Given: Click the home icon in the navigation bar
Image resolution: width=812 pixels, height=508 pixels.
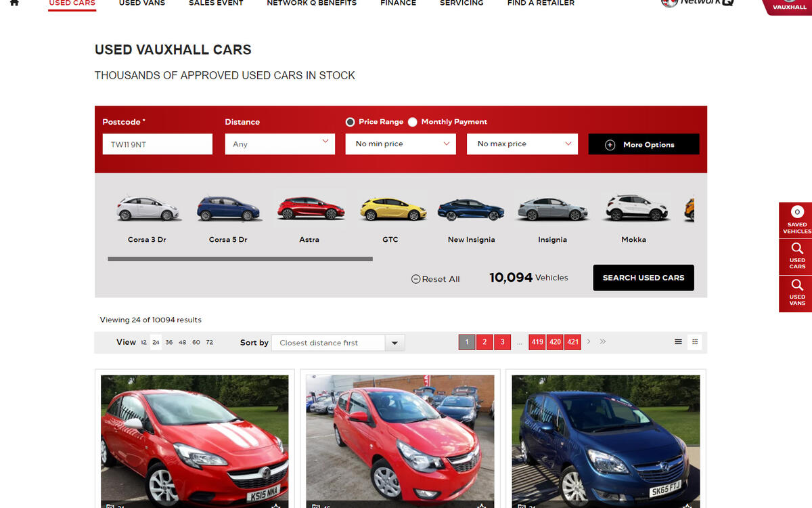Looking at the screenshot, I should (15, 3).
